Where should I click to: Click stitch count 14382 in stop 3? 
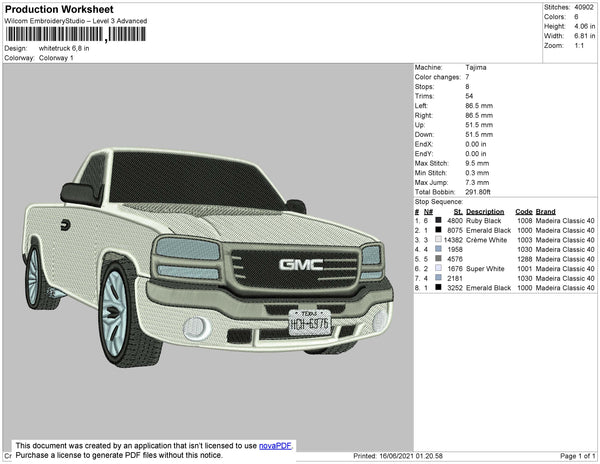coord(453,240)
